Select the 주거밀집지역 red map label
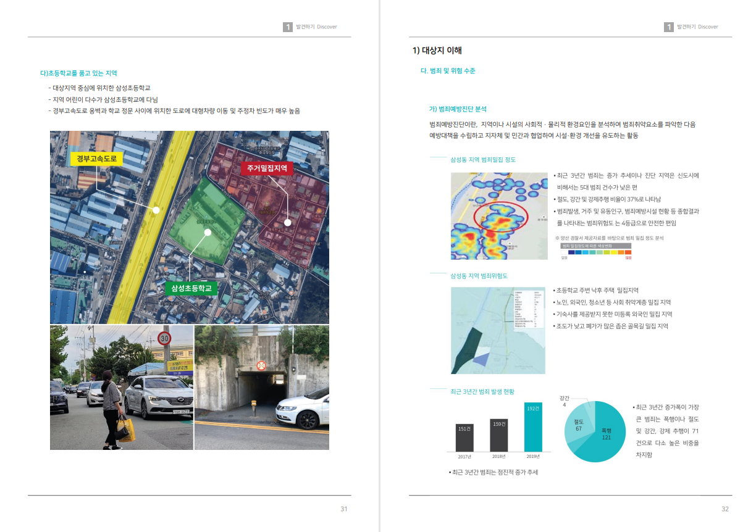 (267, 167)
